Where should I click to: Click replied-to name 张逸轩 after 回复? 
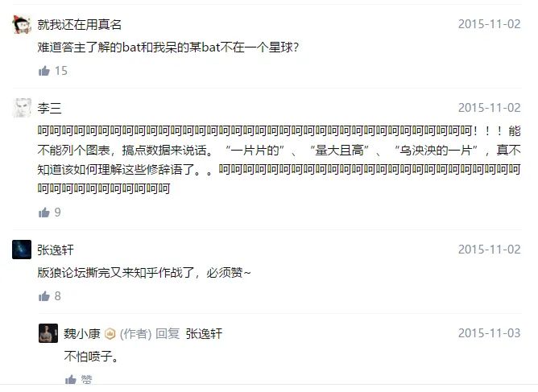pos(204,334)
